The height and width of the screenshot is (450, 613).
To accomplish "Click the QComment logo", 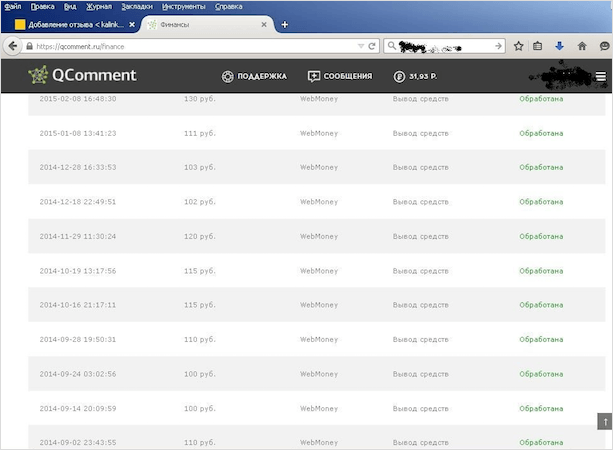I will pos(82,75).
